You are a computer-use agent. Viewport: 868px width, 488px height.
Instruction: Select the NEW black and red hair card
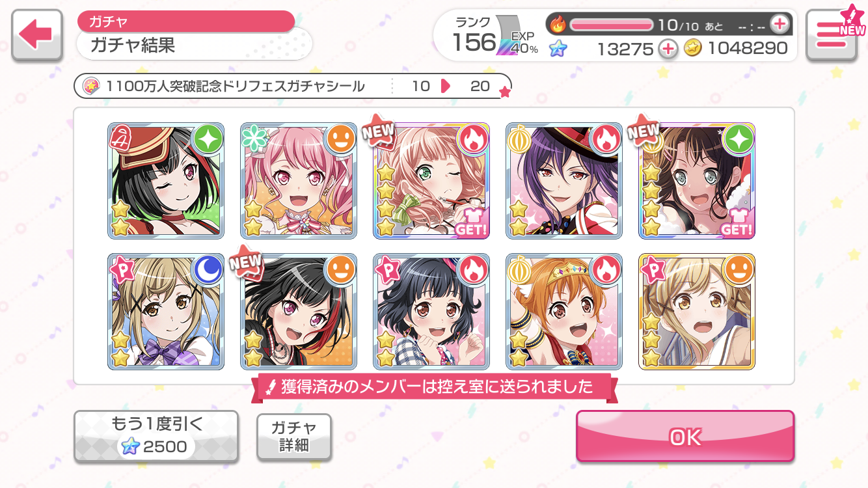tap(299, 312)
